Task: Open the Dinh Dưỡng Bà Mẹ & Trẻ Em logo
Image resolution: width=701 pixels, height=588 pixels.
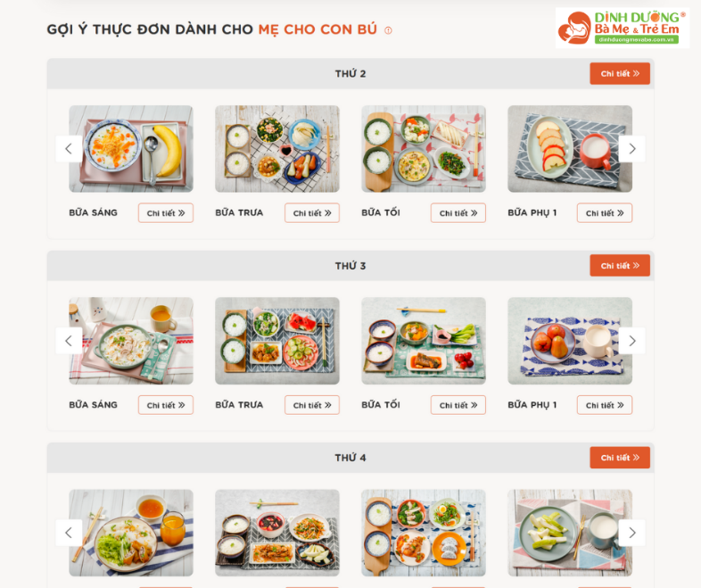Action: (x=623, y=28)
